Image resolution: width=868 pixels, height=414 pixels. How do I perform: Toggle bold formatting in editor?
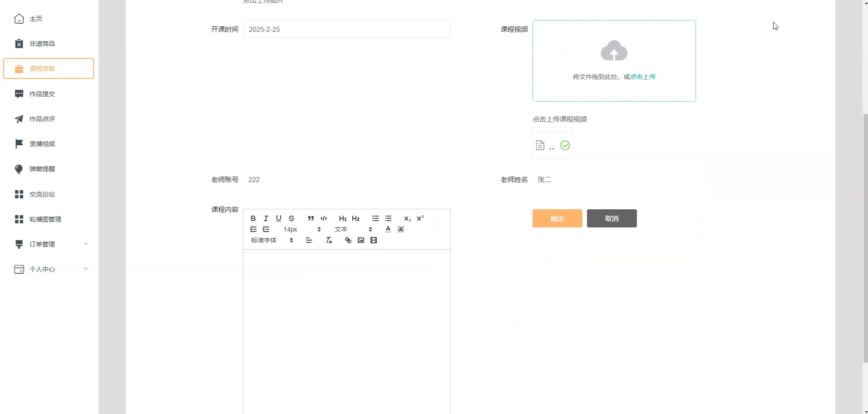[253, 218]
